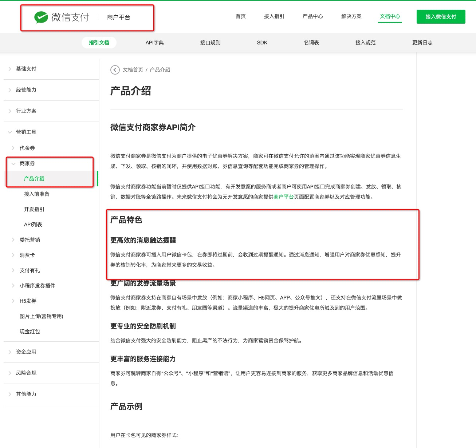Click the 营销工具 sidebar label
This screenshot has width=476, height=448.
tap(26, 132)
